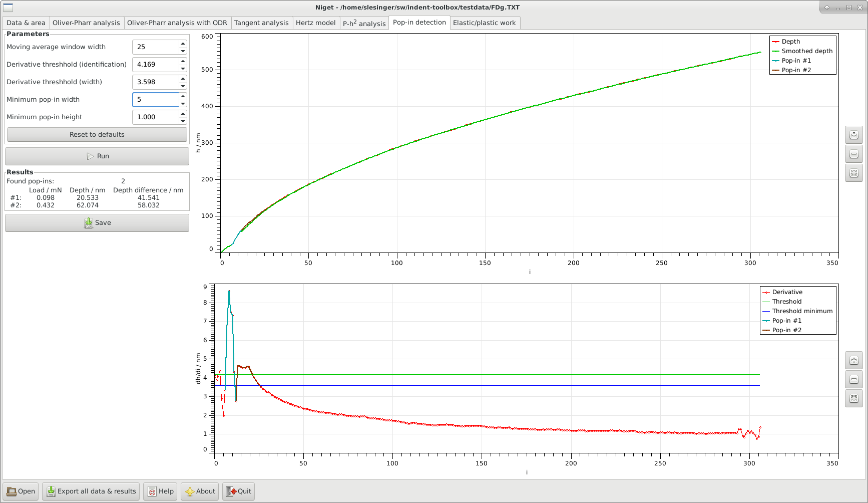Click the 'Found pop-ins:' label
Viewport: 868px width, 503px height.
pyautogui.click(x=30, y=181)
